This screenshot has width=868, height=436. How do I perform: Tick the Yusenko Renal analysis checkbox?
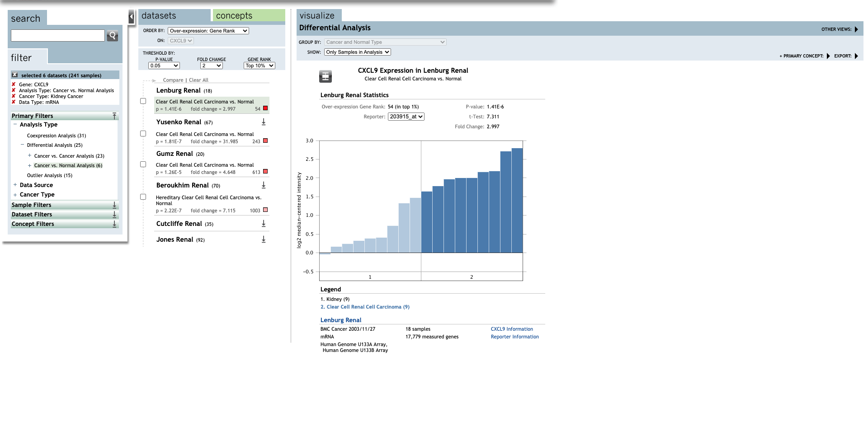143,134
